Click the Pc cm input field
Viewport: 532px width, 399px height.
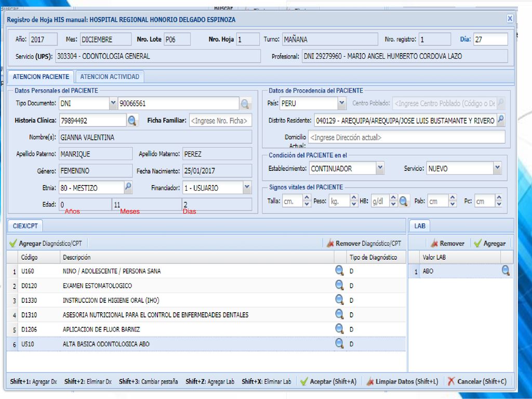485,201
